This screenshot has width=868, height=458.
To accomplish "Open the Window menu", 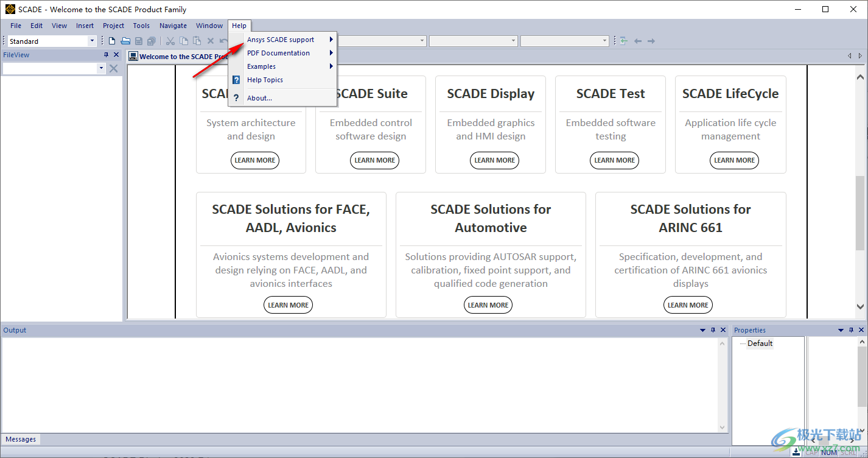I will tap(209, 26).
